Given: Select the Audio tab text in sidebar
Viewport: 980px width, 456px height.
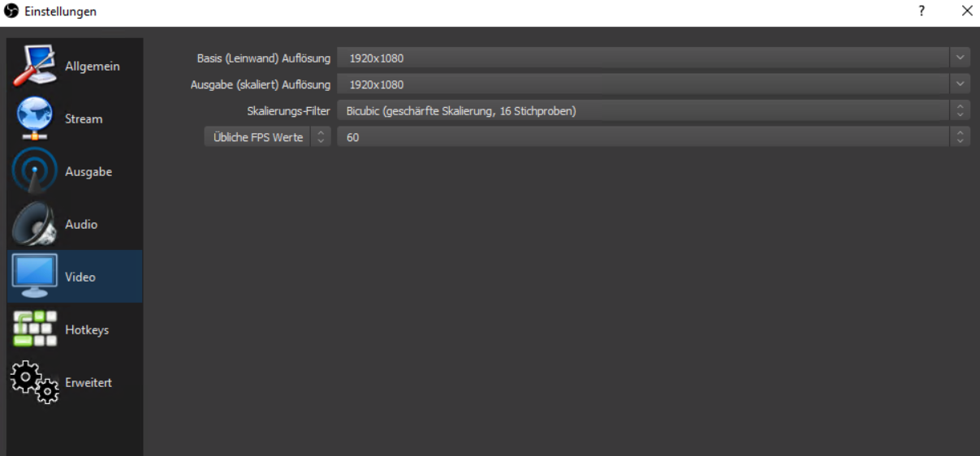Looking at the screenshot, I should point(81,225).
